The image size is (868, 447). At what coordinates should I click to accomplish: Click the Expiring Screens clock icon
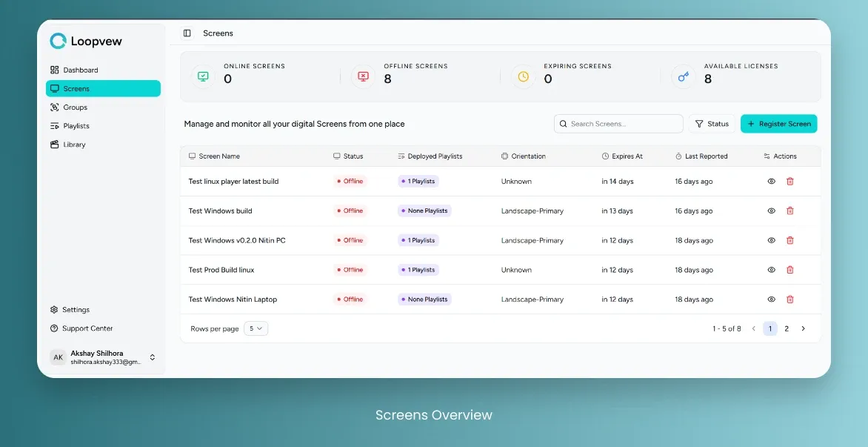pyautogui.click(x=523, y=76)
